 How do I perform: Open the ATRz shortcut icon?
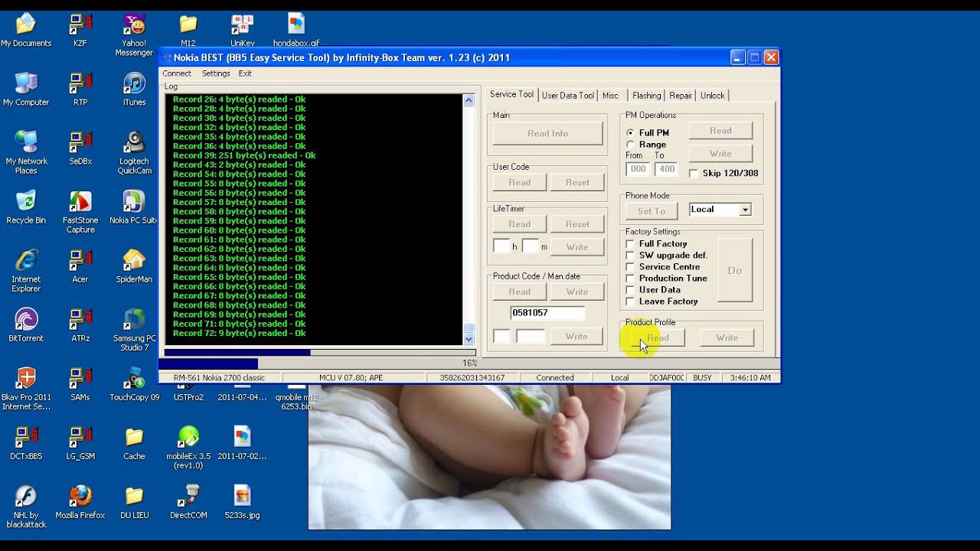coord(80,324)
